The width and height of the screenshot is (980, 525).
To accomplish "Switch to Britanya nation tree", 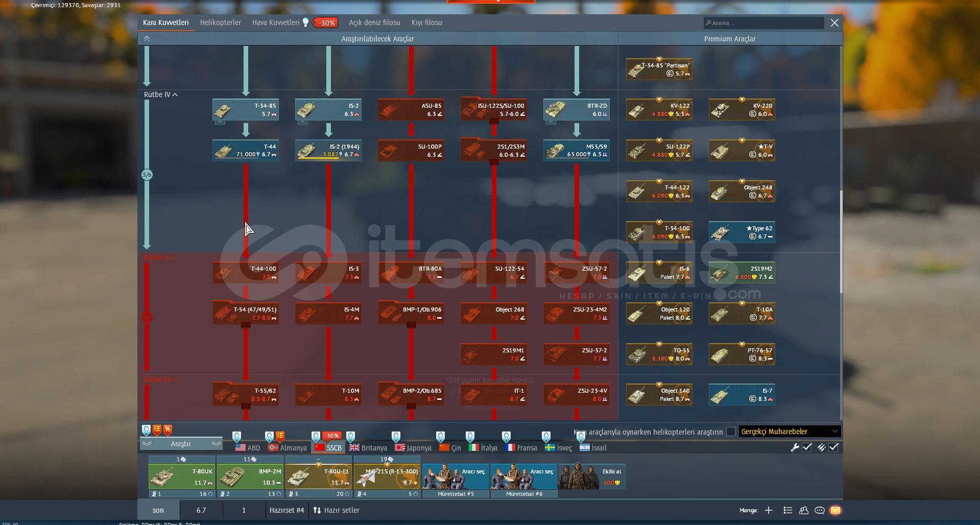I will coord(368,447).
